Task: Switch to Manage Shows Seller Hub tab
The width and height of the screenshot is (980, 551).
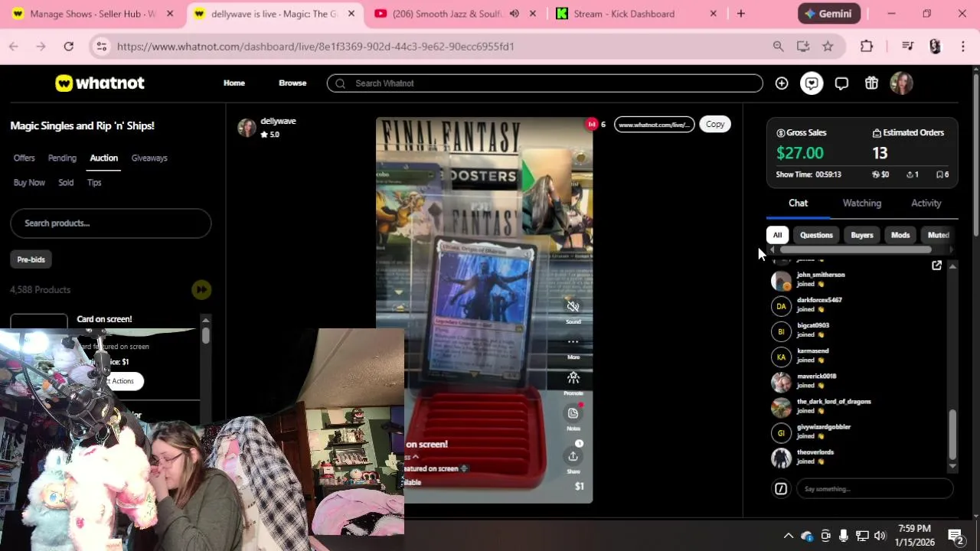Action: pos(93,14)
